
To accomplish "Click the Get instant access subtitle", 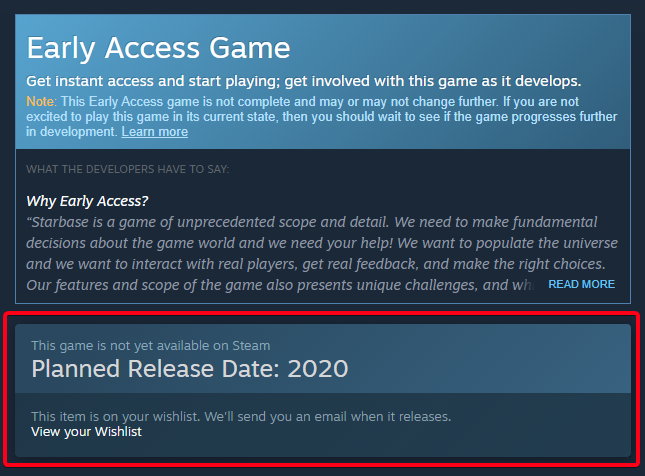I will coord(303,80).
